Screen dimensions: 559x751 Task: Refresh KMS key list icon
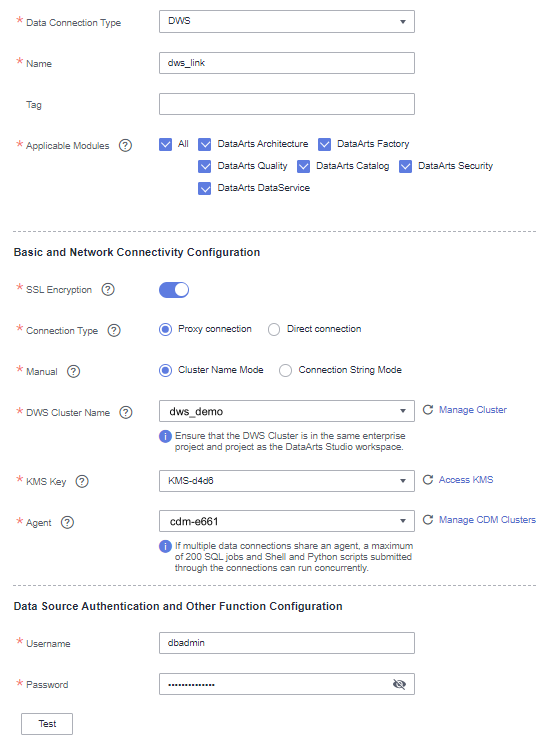[x=428, y=479]
